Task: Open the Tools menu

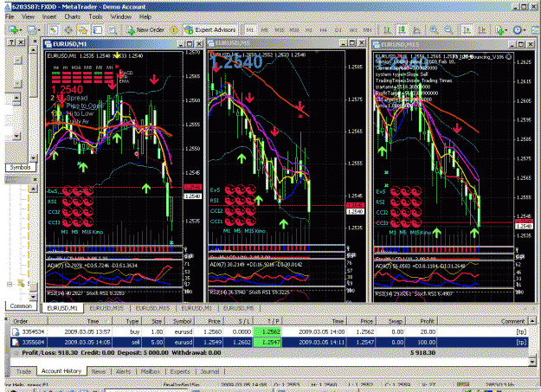Action: point(95,16)
